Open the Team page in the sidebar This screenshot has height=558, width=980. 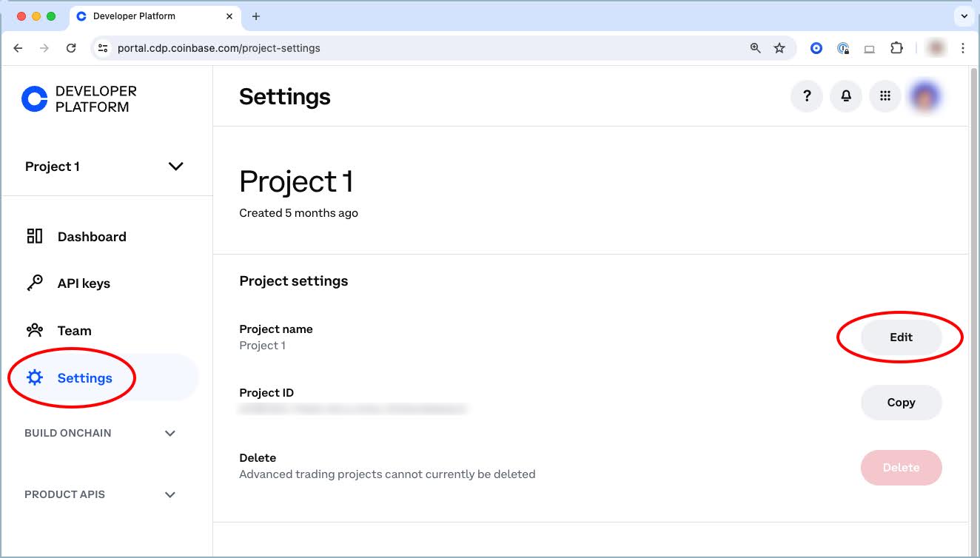coord(74,331)
